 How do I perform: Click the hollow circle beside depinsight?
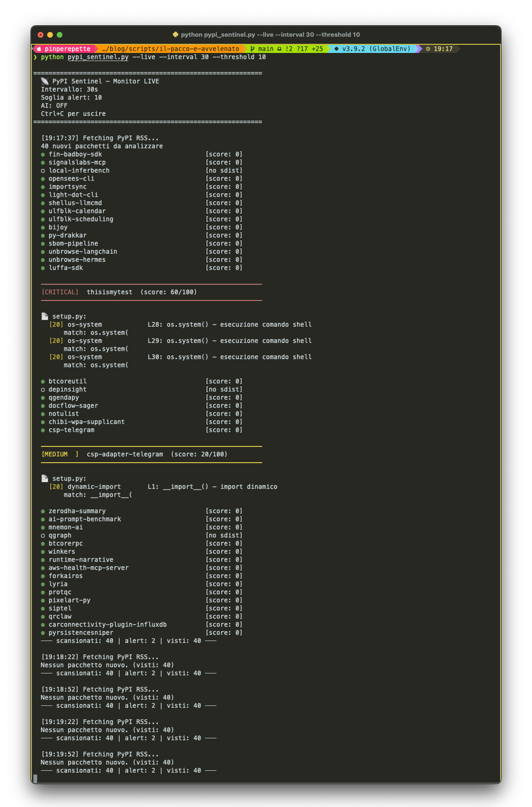[43, 390]
